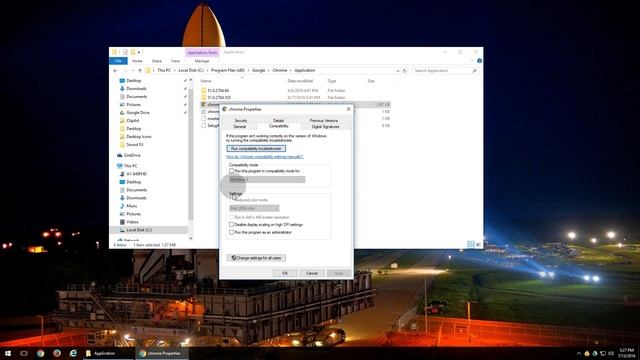Refresh the Application folder view
This screenshot has height=360, width=640.
(404, 71)
